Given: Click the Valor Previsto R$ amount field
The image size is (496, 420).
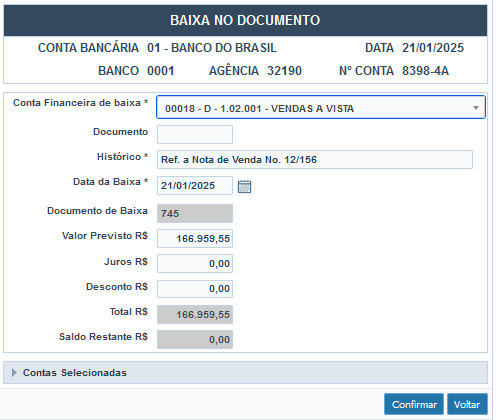Looking at the screenshot, I should pyautogui.click(x=195, y=238).
